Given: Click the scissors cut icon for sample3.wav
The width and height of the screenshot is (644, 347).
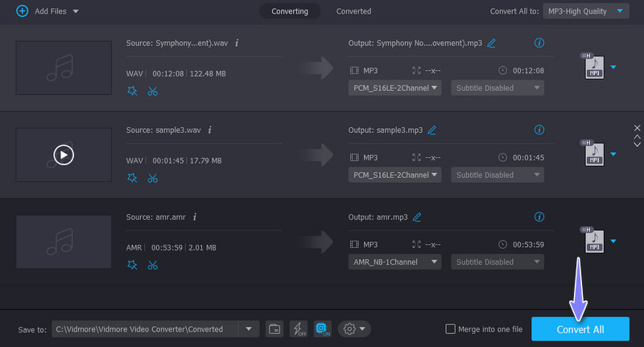Looking at the screenshot, I should pos(152,178).
